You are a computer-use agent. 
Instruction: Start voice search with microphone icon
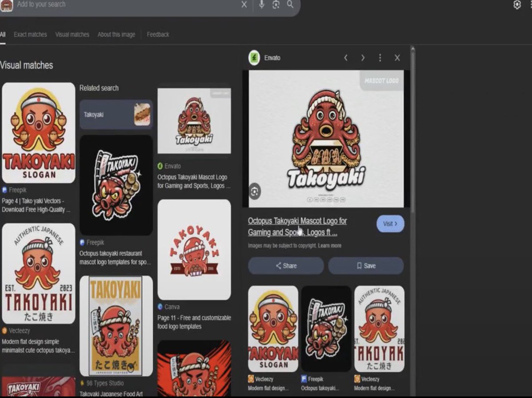262,4
